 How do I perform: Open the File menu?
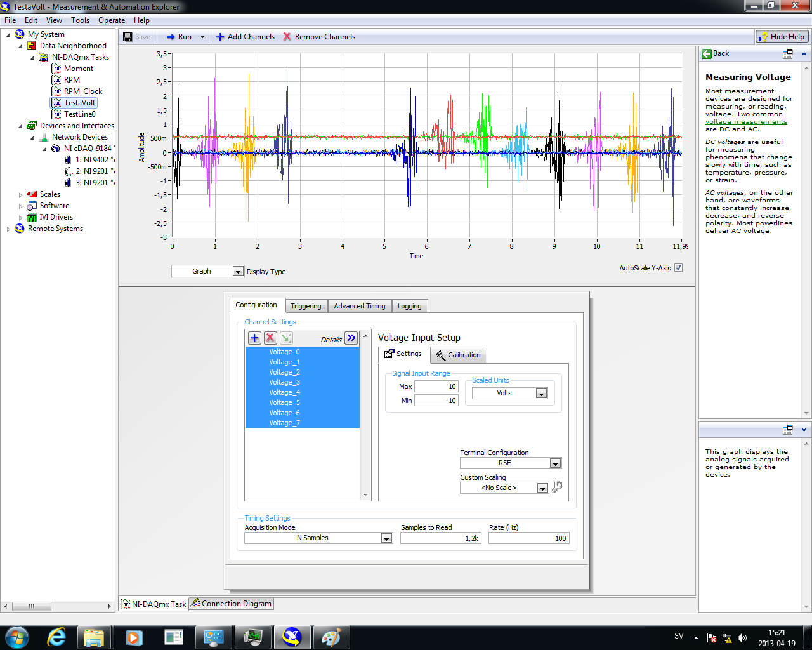(x=10, y=20)
